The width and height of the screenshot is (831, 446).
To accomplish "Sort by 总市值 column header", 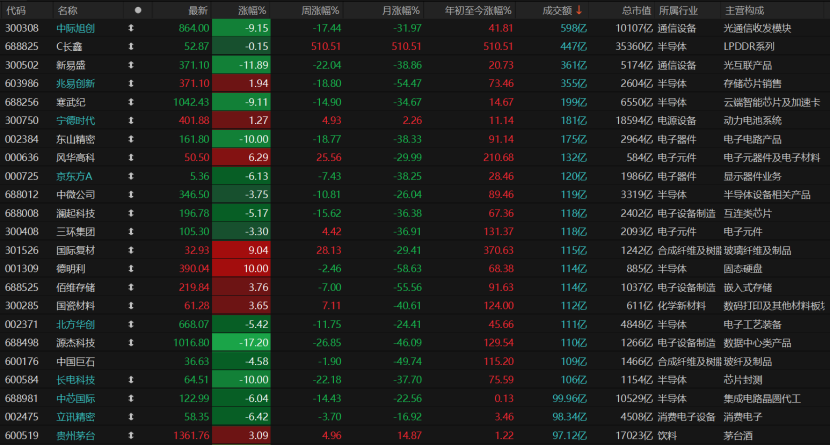I will 636,10.
